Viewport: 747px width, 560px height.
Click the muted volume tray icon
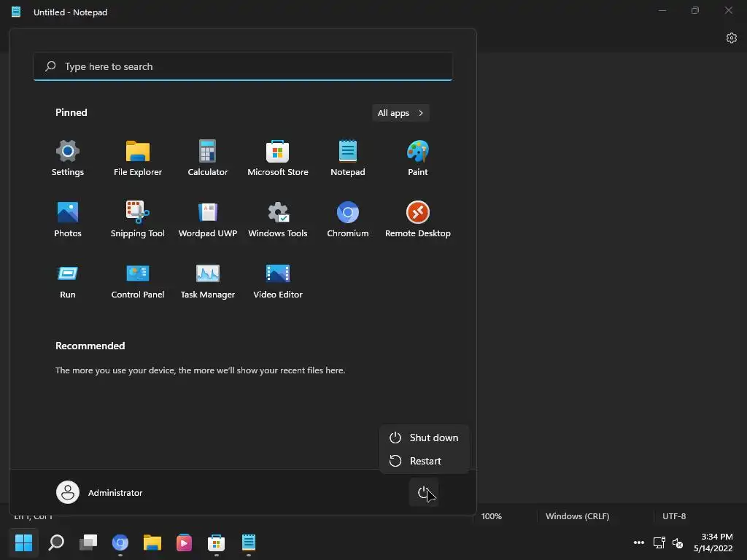pos(678,542)
